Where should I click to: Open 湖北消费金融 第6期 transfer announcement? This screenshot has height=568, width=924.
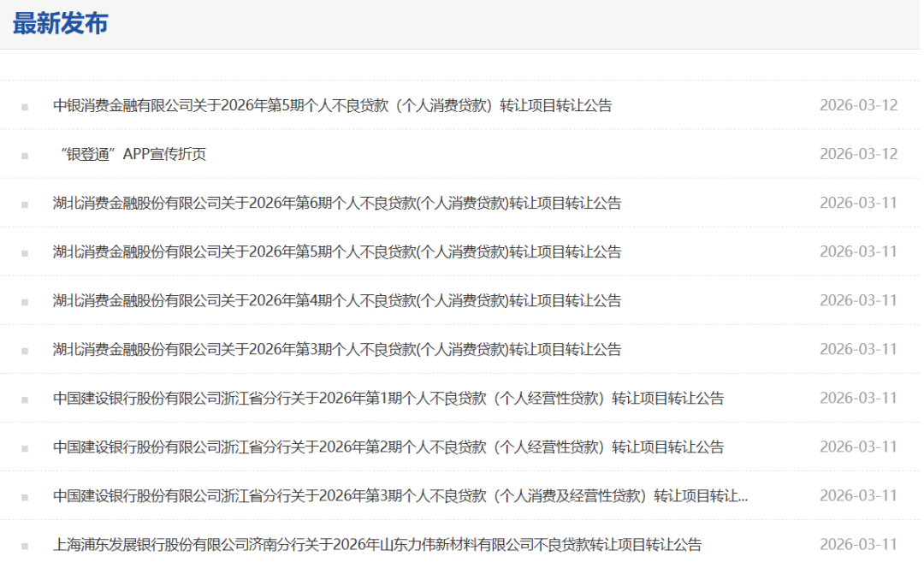336,203
